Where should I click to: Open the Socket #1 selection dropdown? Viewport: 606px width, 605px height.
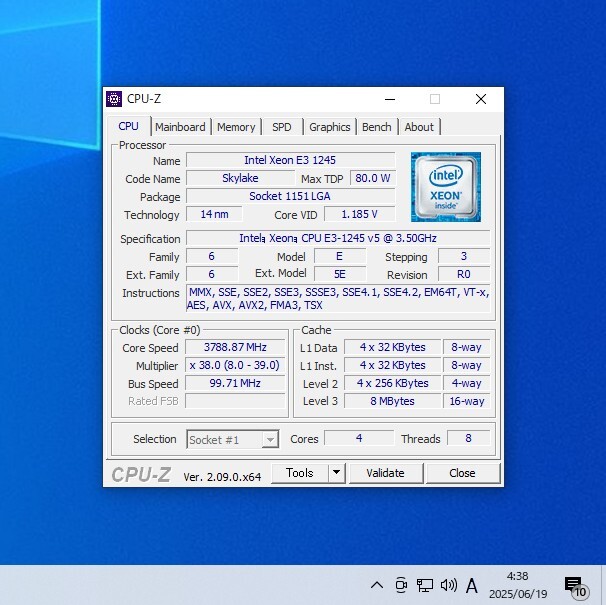[233, 440]
